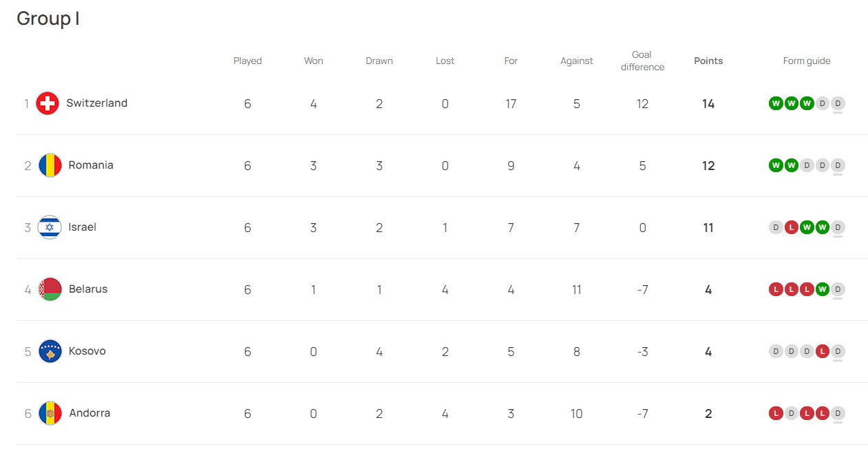The image size is (868, 449).
Task: Click the Group I heading
Action: coord(48,19)
